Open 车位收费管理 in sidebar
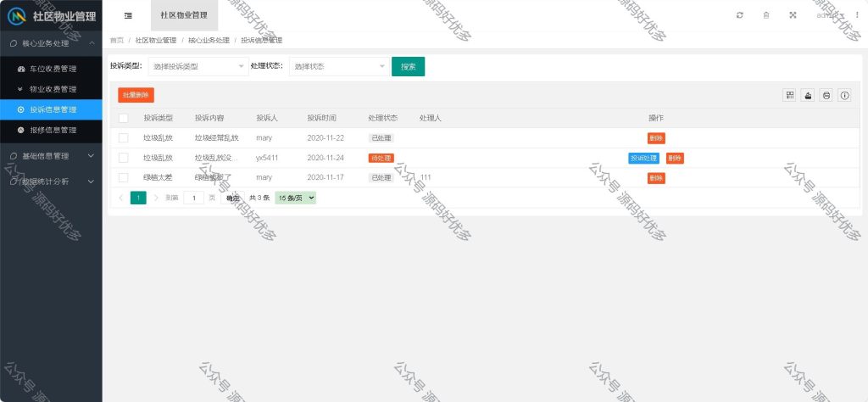The height and width of the screenshot is (402, 868). [51, 70]
